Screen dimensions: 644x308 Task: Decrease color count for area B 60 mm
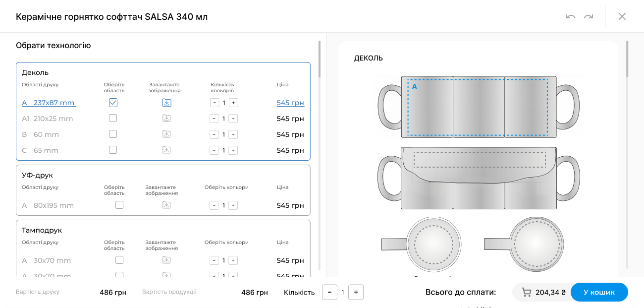coord(214,134)
